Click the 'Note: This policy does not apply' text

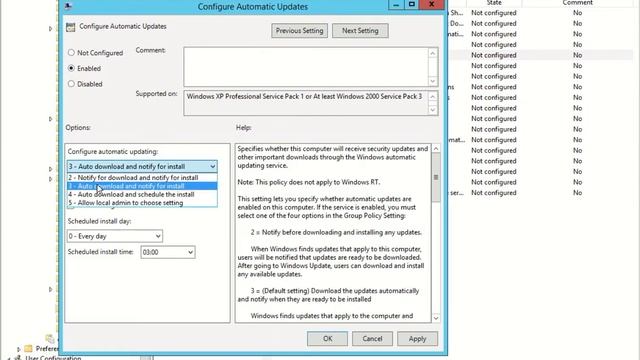click(x=309, y=182)
